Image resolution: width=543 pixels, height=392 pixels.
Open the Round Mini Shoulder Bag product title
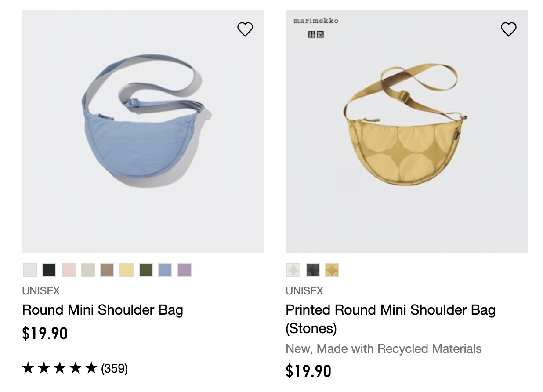click(102, 310)
